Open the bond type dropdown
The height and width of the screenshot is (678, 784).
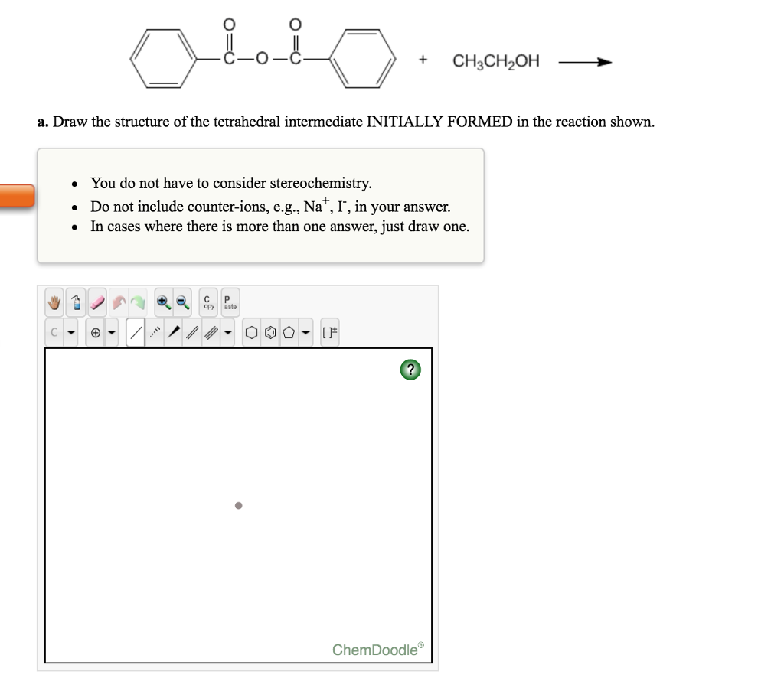click(227, 331)
